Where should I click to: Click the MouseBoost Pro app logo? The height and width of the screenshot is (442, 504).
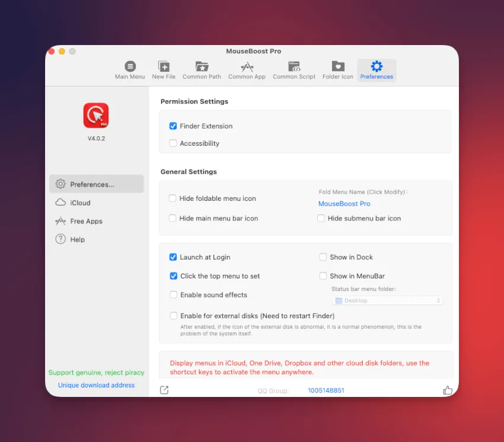[x=96, y=116]
